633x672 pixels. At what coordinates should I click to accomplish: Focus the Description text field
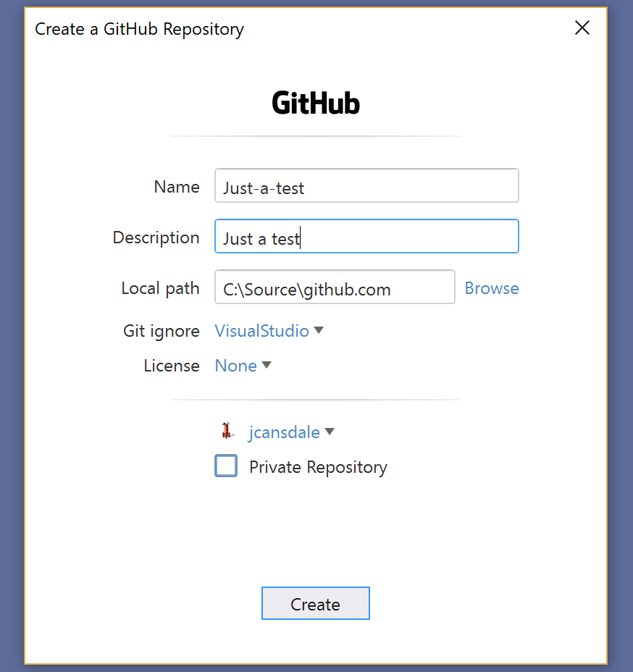tap(366, 236)
